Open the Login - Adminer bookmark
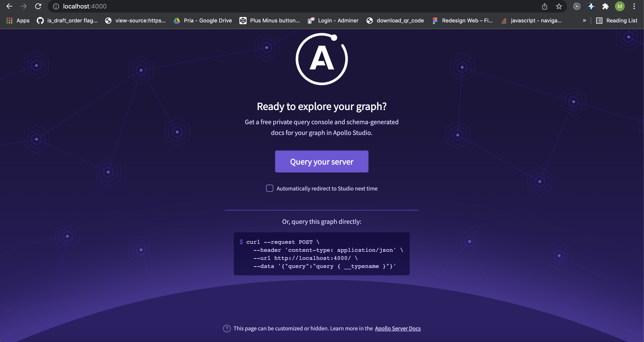644x342 pixels. click(x=333, y=21)
